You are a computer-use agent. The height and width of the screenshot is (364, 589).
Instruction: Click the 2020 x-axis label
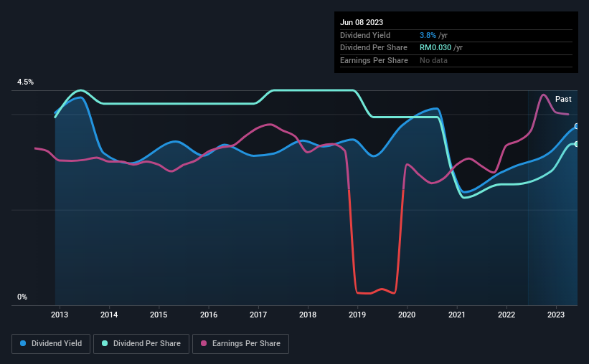tap(407, 315)
